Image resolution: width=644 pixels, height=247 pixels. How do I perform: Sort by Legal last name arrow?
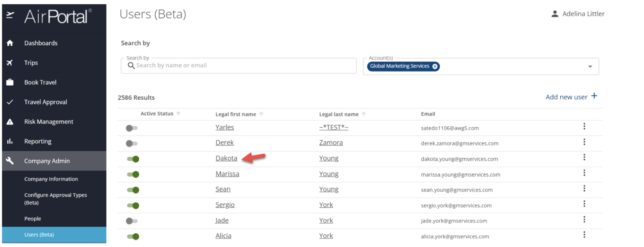pos(364,114)
